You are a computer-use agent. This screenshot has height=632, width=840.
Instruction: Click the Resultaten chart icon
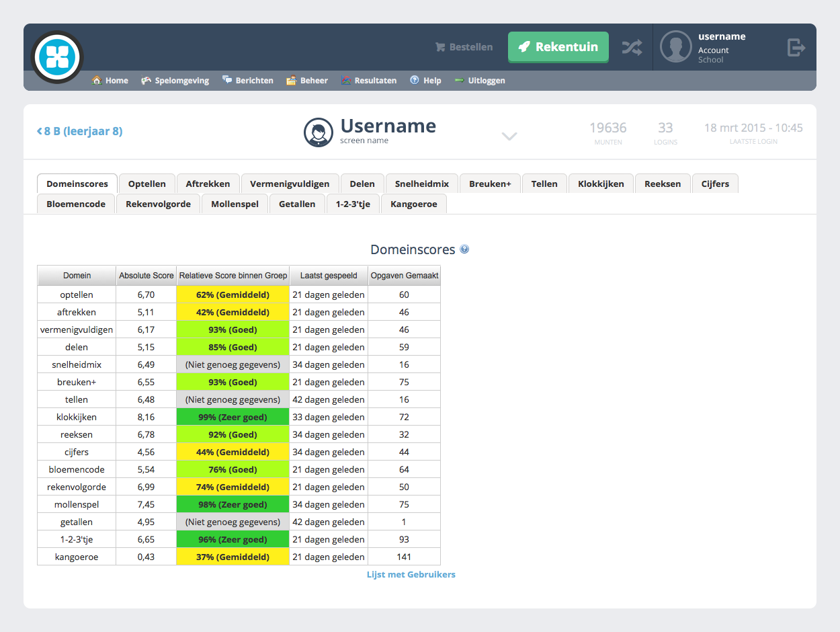pyautogui.click(x=346, y=80)
